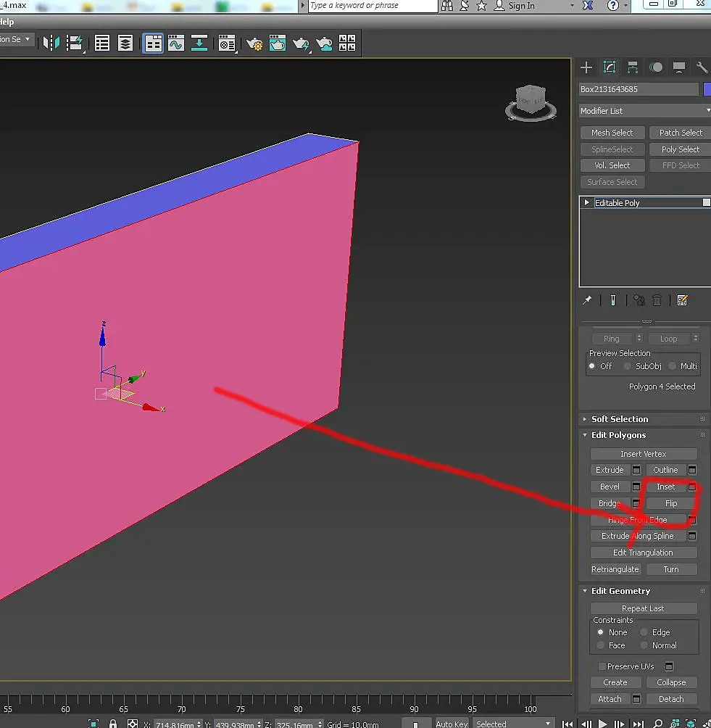Click the blue object color swatch

coord(707,89)
